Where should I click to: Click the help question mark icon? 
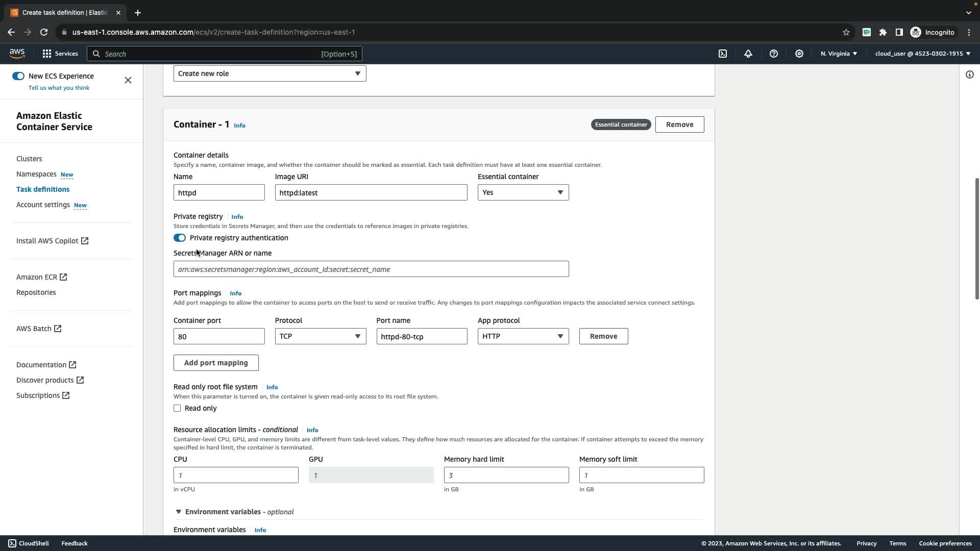click(774, 54)
